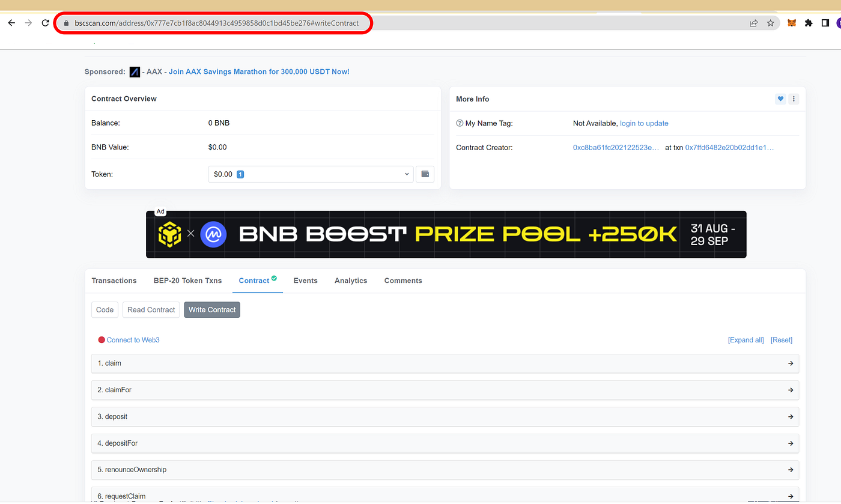Open the contract creator address link

(616, 147)
